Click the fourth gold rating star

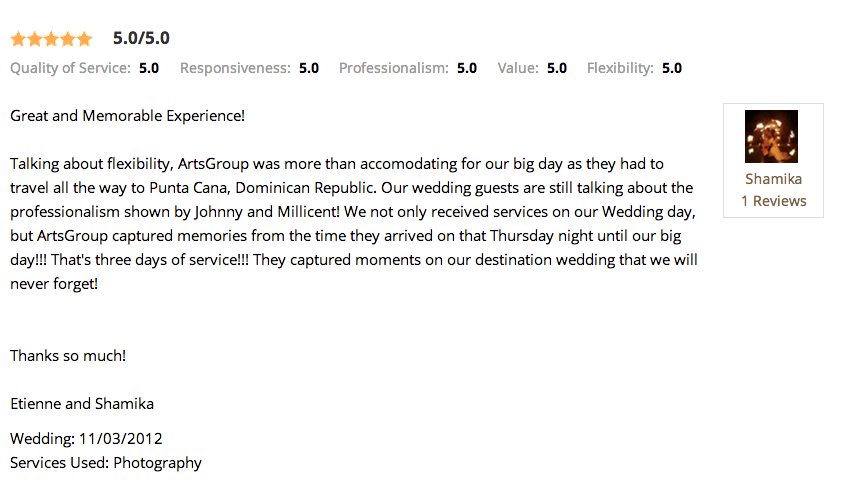tap(68, 39)
